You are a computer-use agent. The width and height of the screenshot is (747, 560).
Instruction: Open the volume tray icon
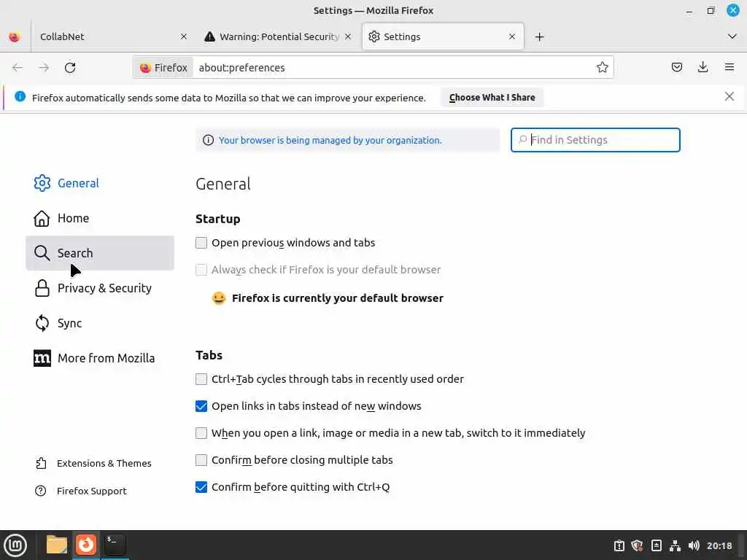[694, 545]
